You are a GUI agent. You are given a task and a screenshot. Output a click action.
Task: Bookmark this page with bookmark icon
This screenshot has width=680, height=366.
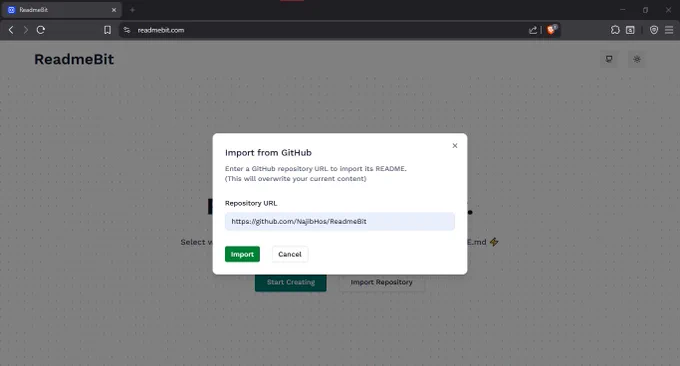(107, 30)
